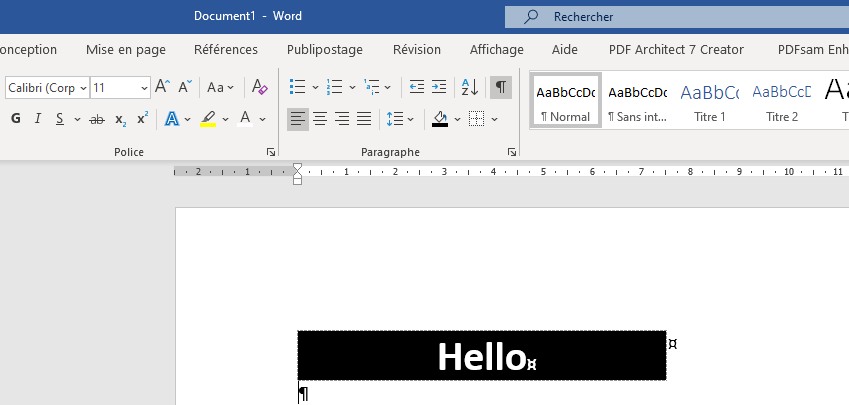
Task: Apply the Text Effects blue A icon
Action: click(172, 119)
